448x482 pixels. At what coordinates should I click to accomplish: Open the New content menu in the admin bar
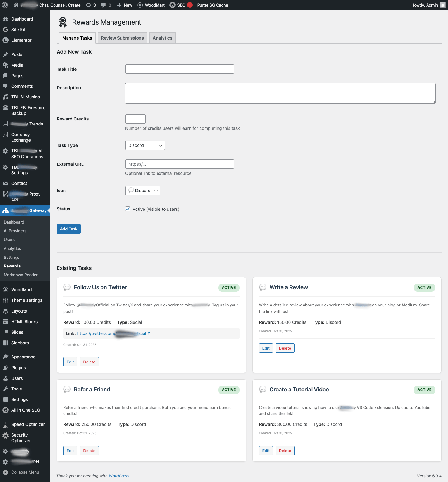coord(125,5)
